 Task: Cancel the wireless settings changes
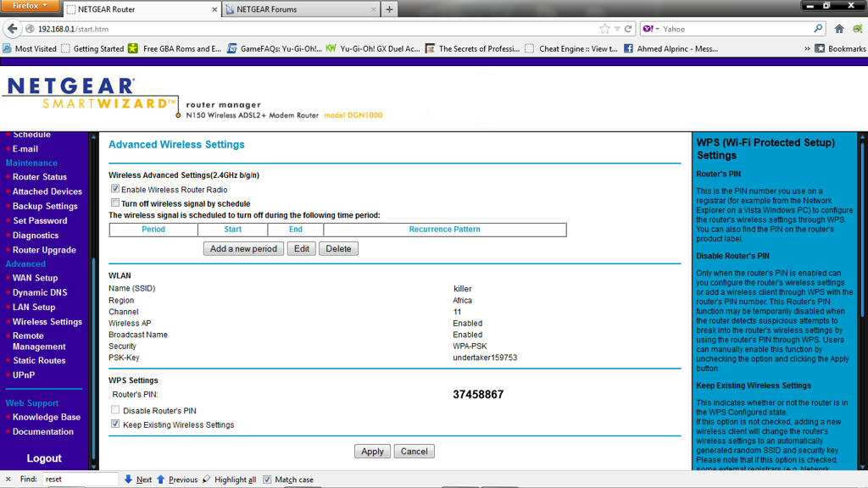pyautogui.click(x=414, y=451)
